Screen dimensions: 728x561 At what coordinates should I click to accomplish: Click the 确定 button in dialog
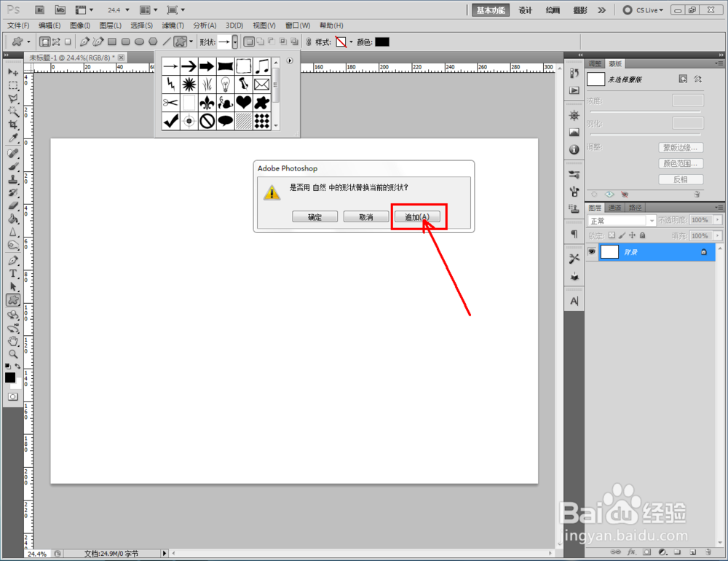(x=314, y=217)
